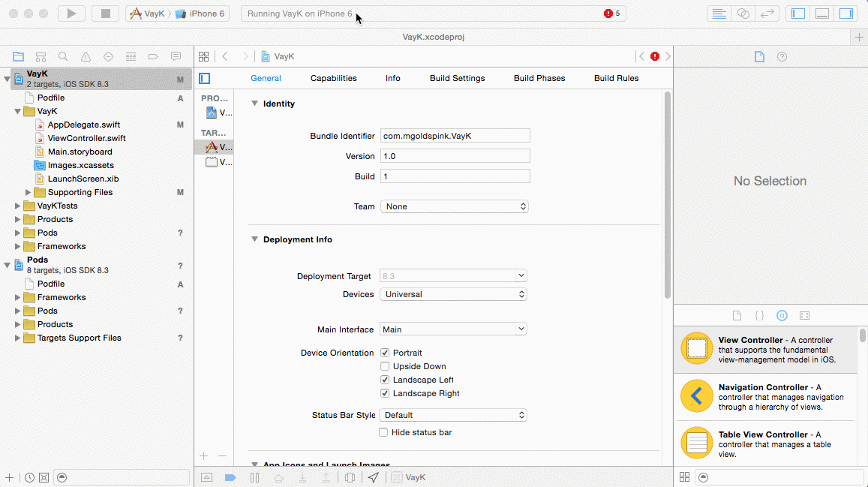Viewport: 868px width, 487px height.
Task: Open the Quick Help inspector
Action: 782,56
